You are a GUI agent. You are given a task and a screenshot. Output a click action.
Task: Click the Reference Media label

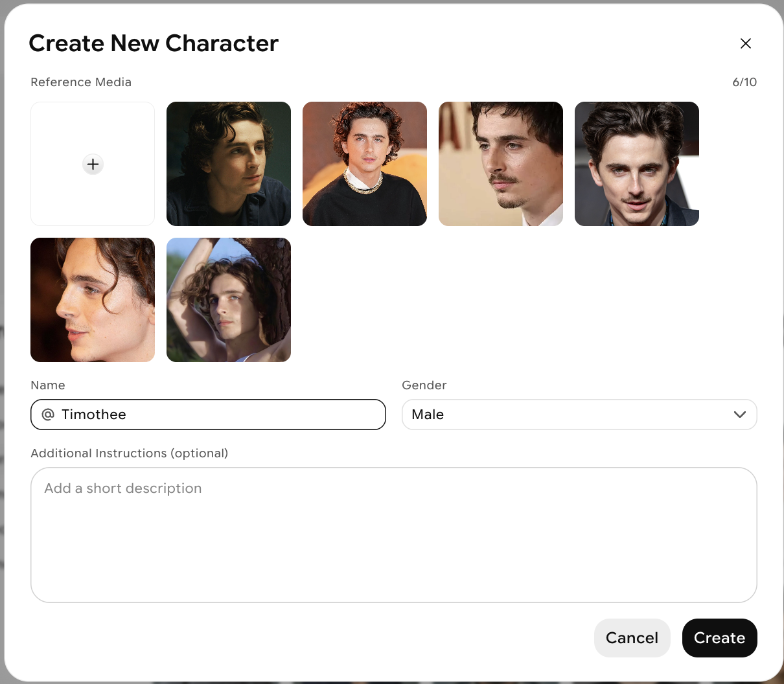(81, 82)
